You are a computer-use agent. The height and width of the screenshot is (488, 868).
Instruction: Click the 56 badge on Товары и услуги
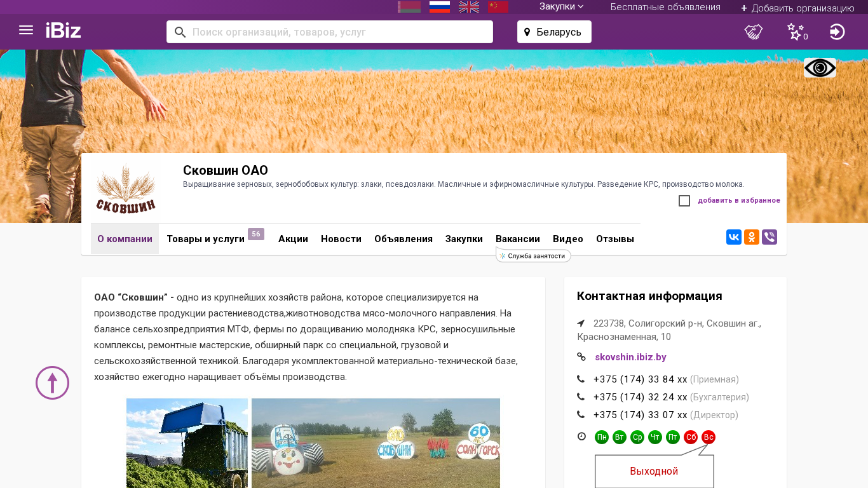pyautogui.click(x=256, y=234)
